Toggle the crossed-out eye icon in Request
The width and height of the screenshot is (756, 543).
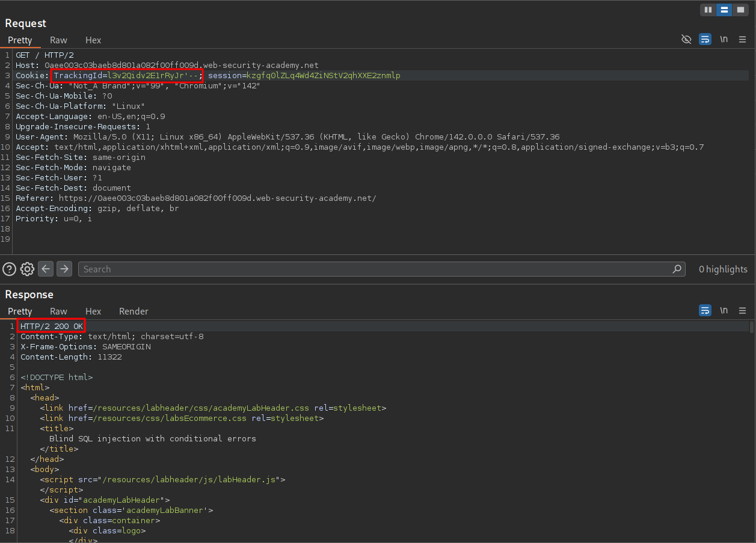click(686, 40)
